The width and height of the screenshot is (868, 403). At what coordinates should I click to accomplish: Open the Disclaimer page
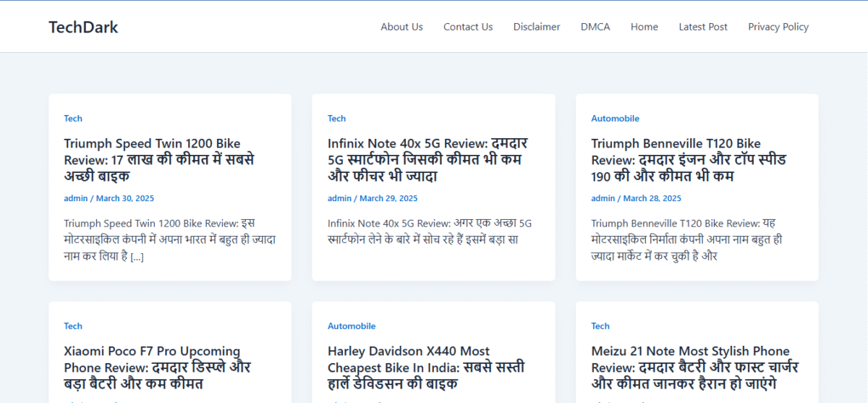pyautogui.click(x=537, y=27)
